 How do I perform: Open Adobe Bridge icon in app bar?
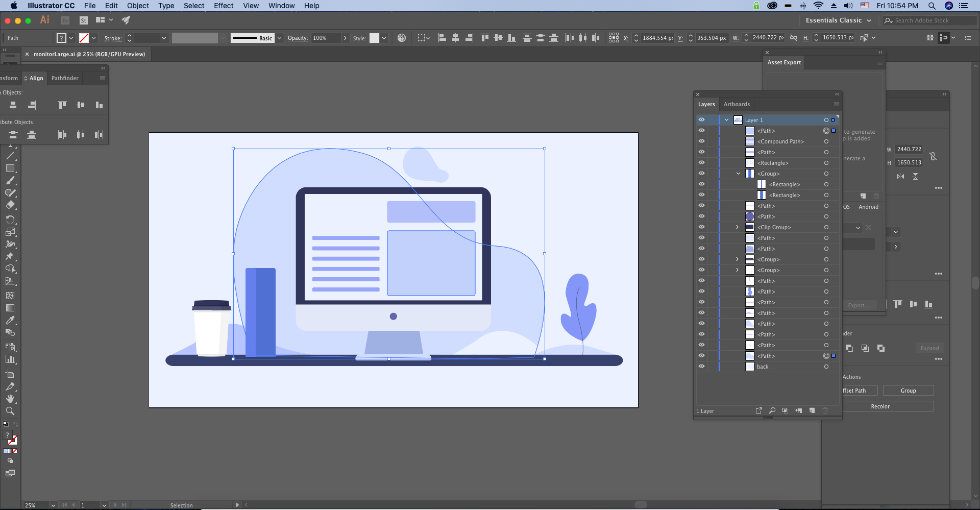(x=65, y=20)
